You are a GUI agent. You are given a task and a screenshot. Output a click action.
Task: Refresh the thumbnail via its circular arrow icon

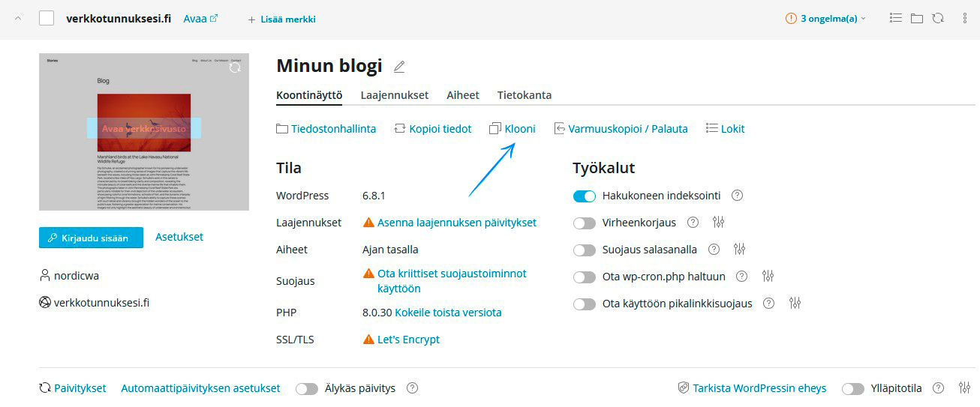click(235, 67)
